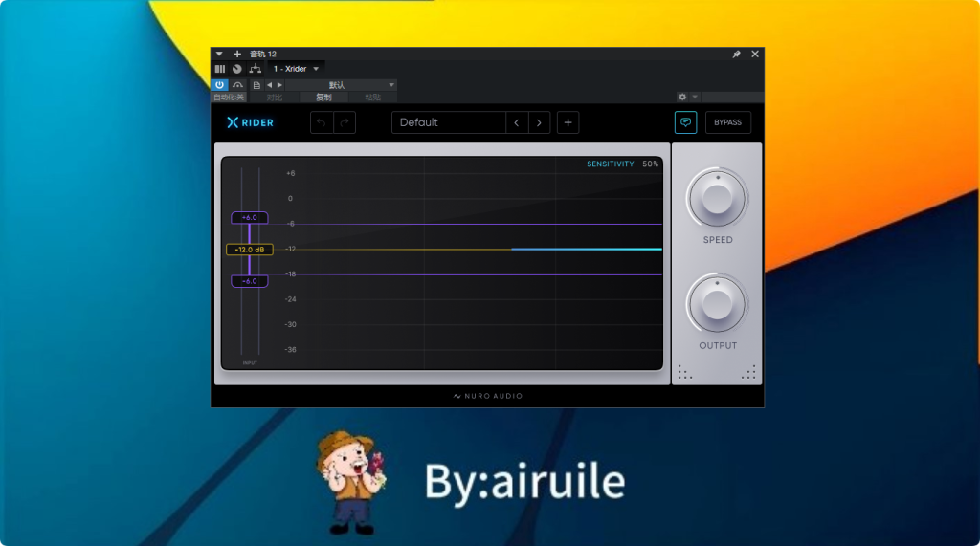Click the 对比 compare button
980x546 pixels.
pos(275,98)
